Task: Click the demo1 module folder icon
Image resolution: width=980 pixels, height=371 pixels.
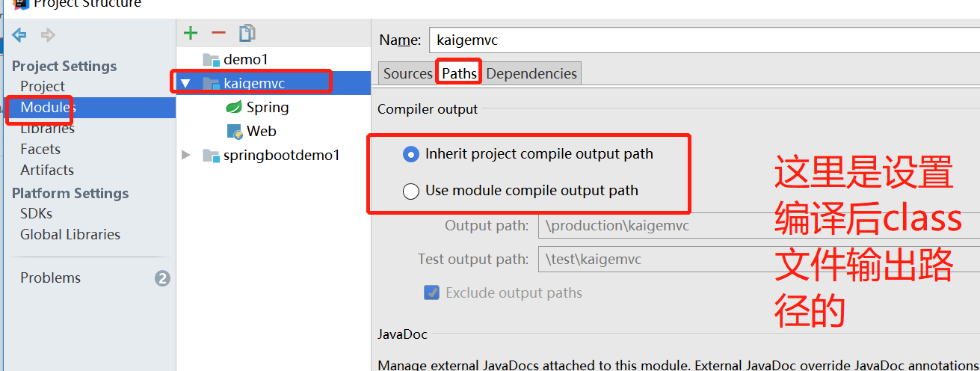Action: tap(211, 60)
